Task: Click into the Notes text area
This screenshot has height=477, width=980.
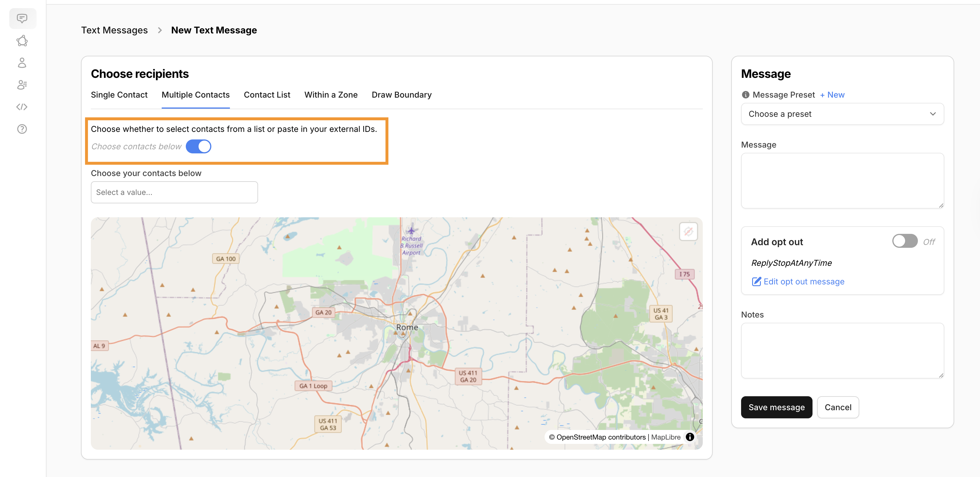Action: pyautogui.click(x=842, y=351)
